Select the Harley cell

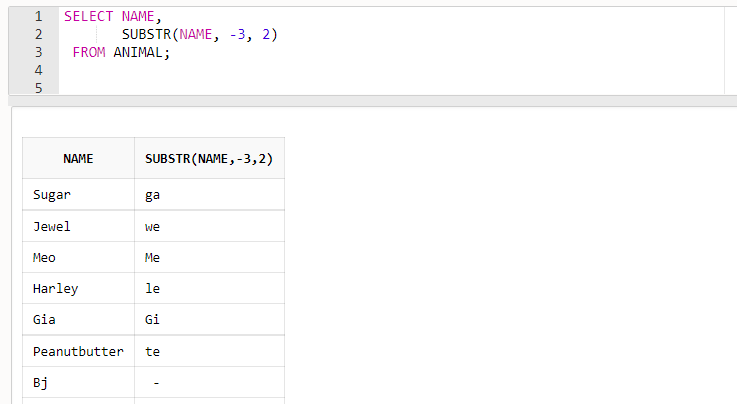tap(78, 288)
